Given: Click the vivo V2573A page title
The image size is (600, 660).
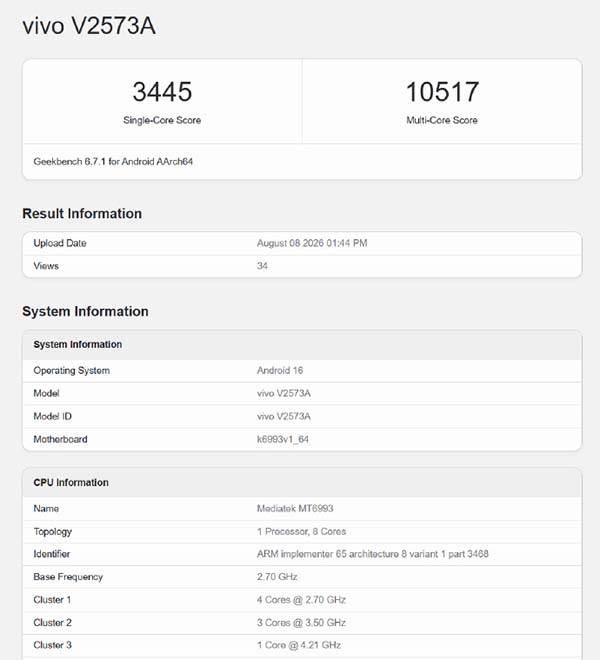Looking at the screenshot, I should (89, 26).
